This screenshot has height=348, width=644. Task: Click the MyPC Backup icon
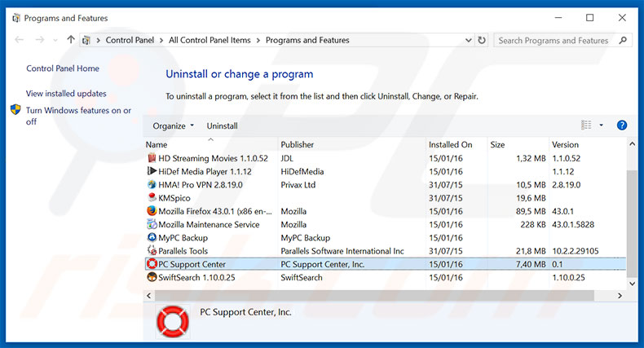coord(152,237)
